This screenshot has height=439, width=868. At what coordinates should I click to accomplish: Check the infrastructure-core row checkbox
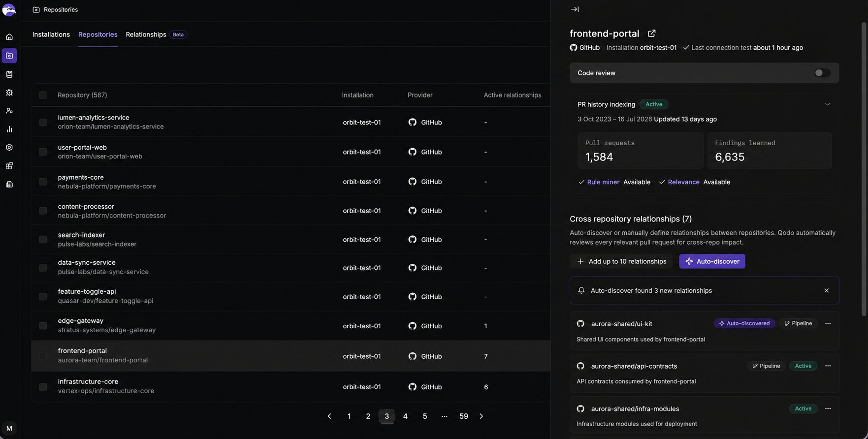43,387
